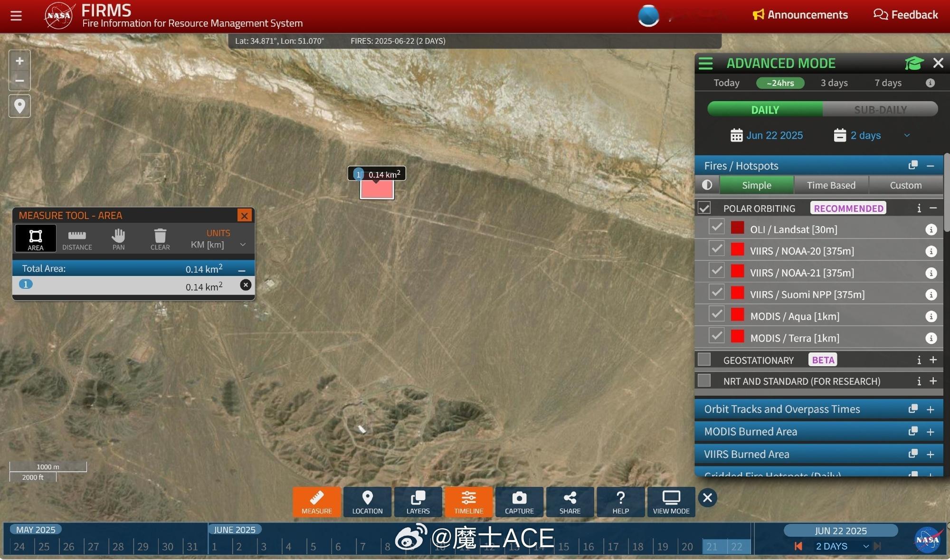The height and width of the screenshot is (560, 950).
Task: Open info for time range options
Action: 930,83
